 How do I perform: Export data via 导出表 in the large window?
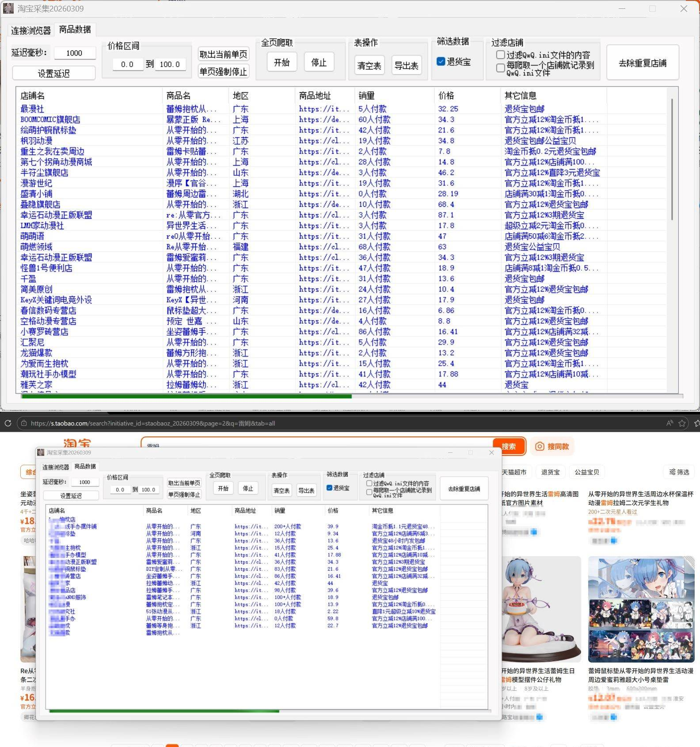click(406, 66)
